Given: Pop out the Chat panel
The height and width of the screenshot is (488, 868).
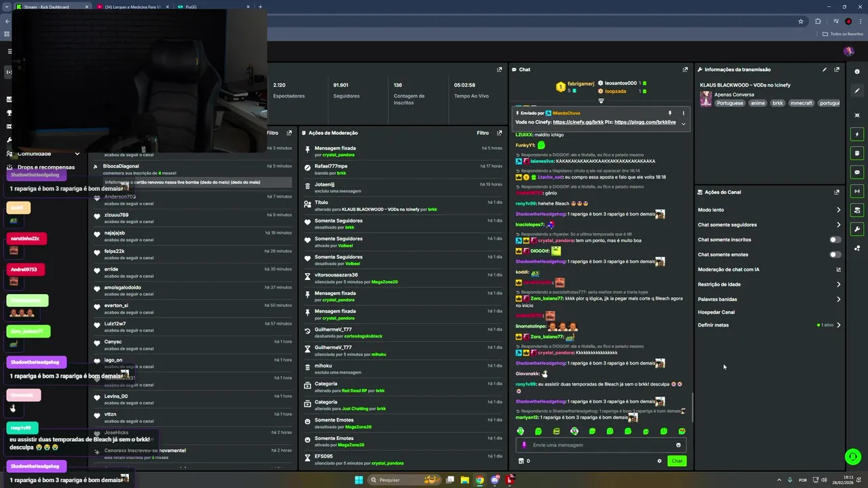Looking at the screenshot, I should click(x=685, y=69).
